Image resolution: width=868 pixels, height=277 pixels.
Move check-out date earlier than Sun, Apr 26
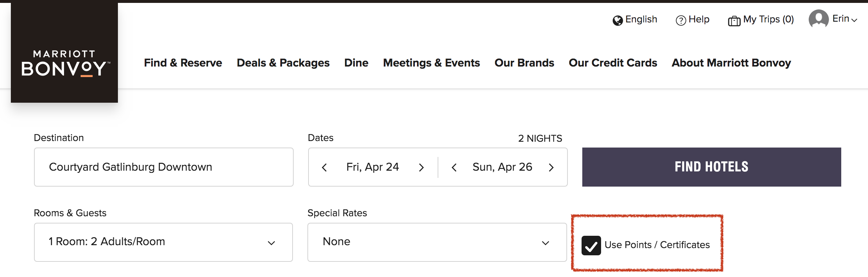[454, 167]
